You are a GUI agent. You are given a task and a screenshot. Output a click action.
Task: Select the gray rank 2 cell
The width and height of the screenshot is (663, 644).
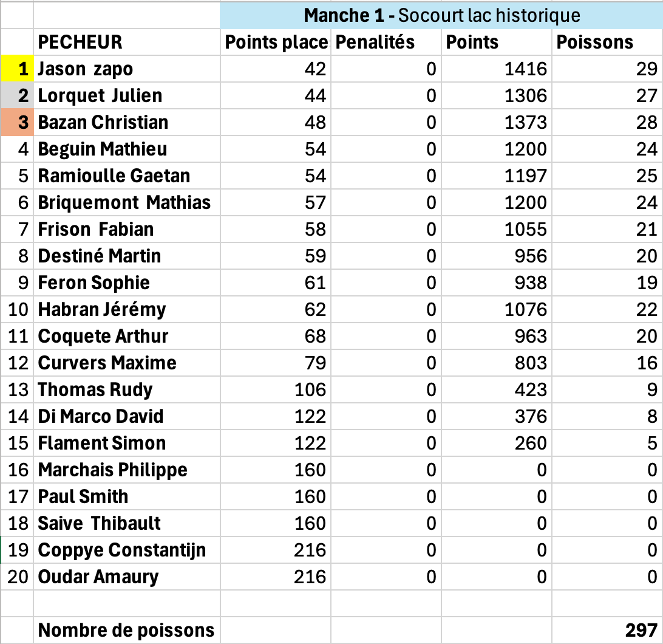click(x=17, y=95)
